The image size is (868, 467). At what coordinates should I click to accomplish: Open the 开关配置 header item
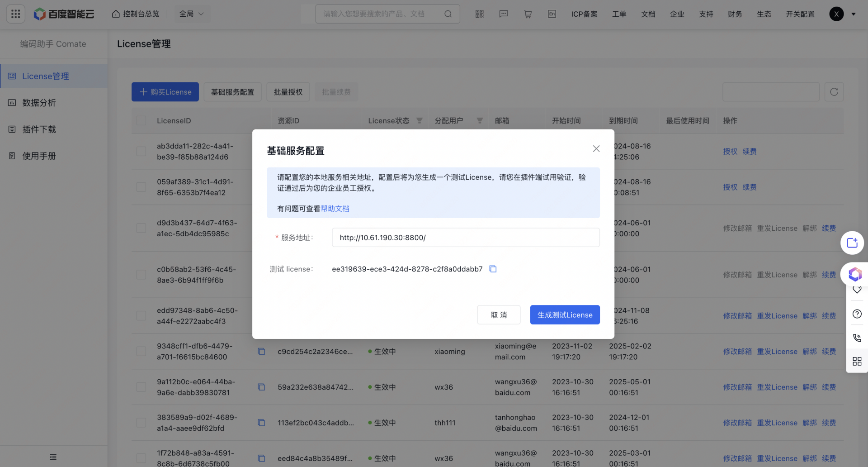click(800, 14)
